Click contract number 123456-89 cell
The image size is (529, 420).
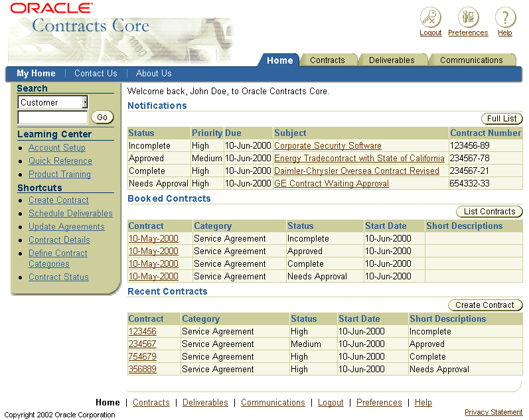pyautogui.click(x=486, y=146)
